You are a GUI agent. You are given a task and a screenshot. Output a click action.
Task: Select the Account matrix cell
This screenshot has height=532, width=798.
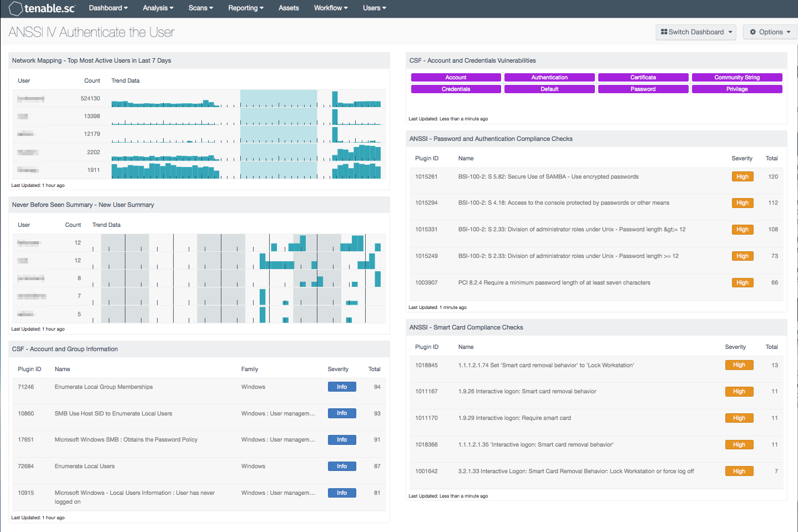pyautogui.click(x=456, y=78)
